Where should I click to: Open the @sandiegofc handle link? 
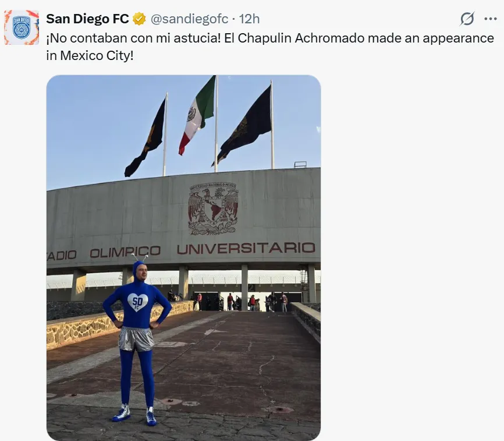[189, 19]
